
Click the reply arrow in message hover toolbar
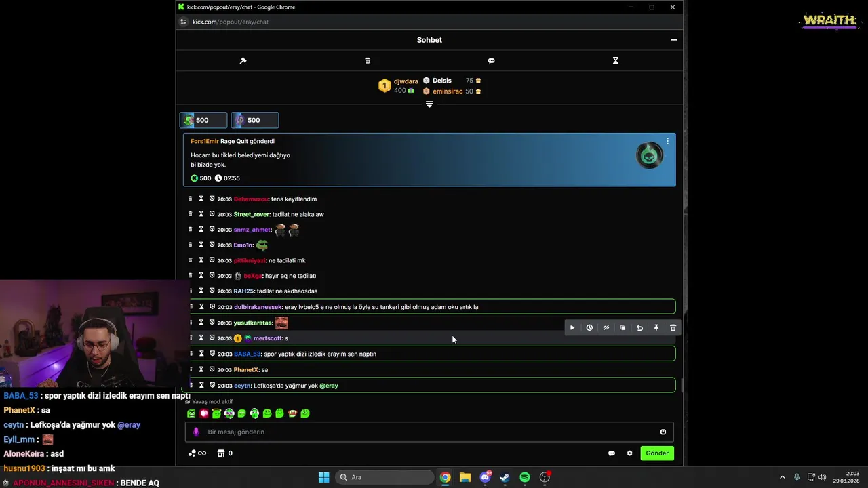point(639,328)
